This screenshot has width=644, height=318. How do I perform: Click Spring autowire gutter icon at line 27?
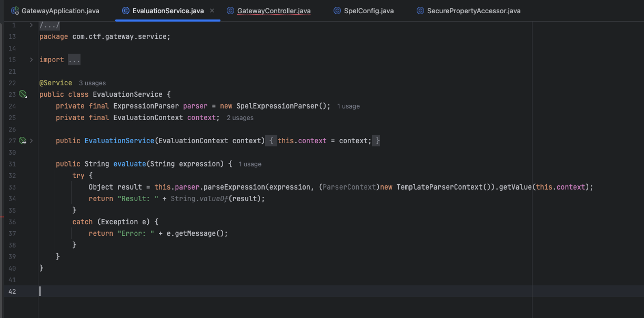(x=23, y=141)
